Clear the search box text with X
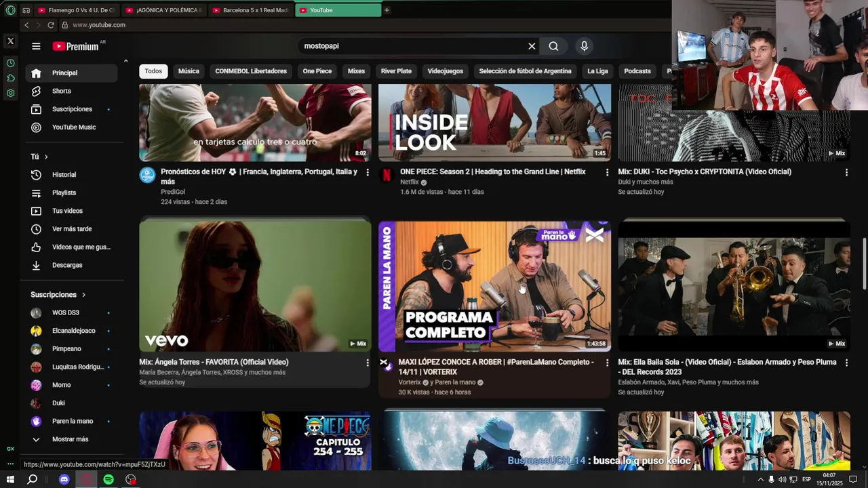The height and width of the screenshot is (488, 868). click(x=532, y=46)
